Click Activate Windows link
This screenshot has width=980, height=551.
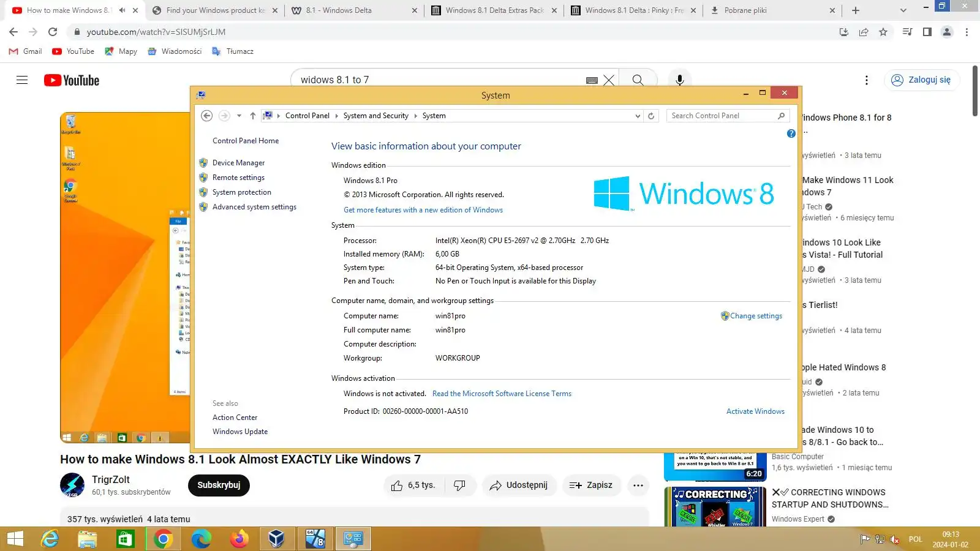(x=755, y=411)
